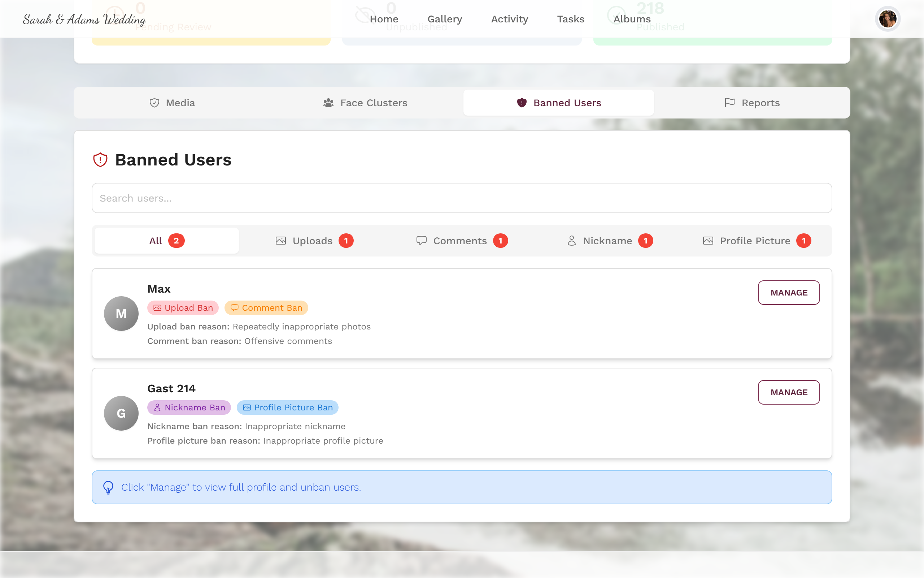Select the Banned Users tab

[x=559, y=103]
